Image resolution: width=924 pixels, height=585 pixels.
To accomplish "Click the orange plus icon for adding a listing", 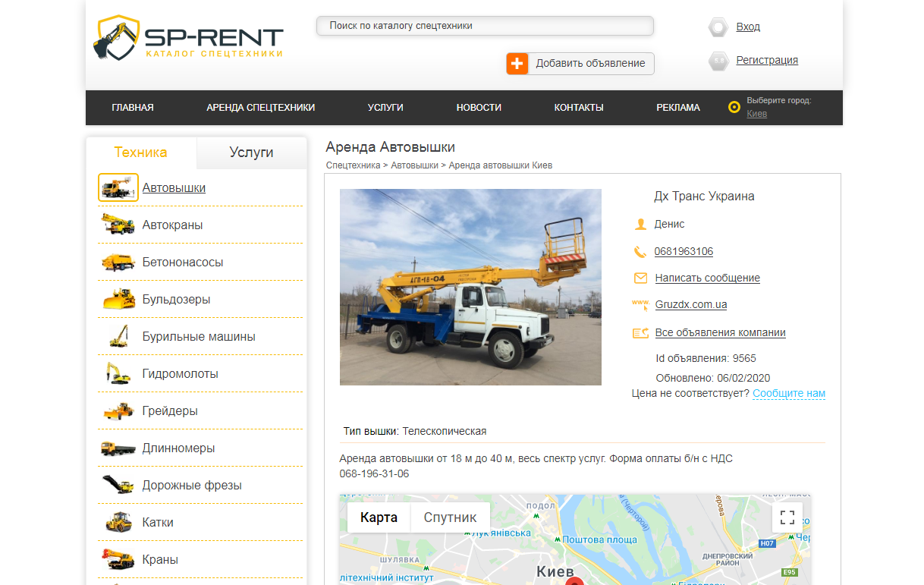I will [x=517, y=64].
